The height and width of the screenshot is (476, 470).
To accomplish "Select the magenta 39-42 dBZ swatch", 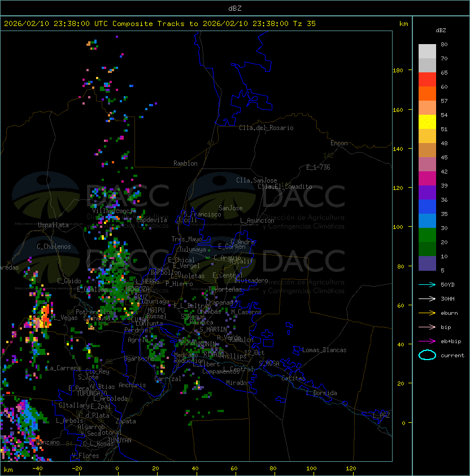I will point(427,179).
